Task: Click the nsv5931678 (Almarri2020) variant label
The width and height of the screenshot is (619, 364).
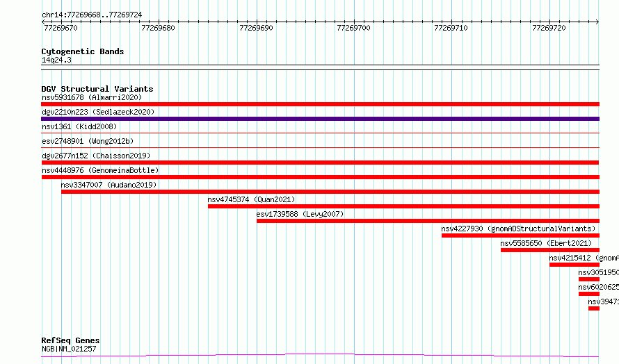Action: (x=92, y=97)
